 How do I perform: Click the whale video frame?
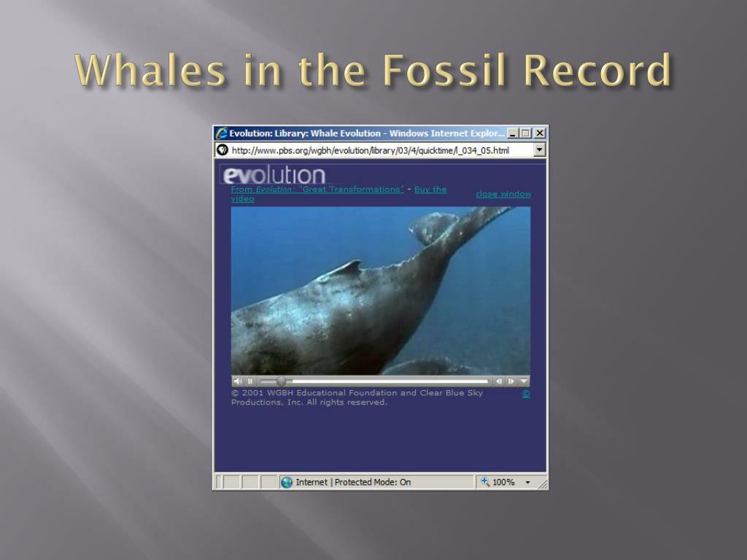pos(381,291)
